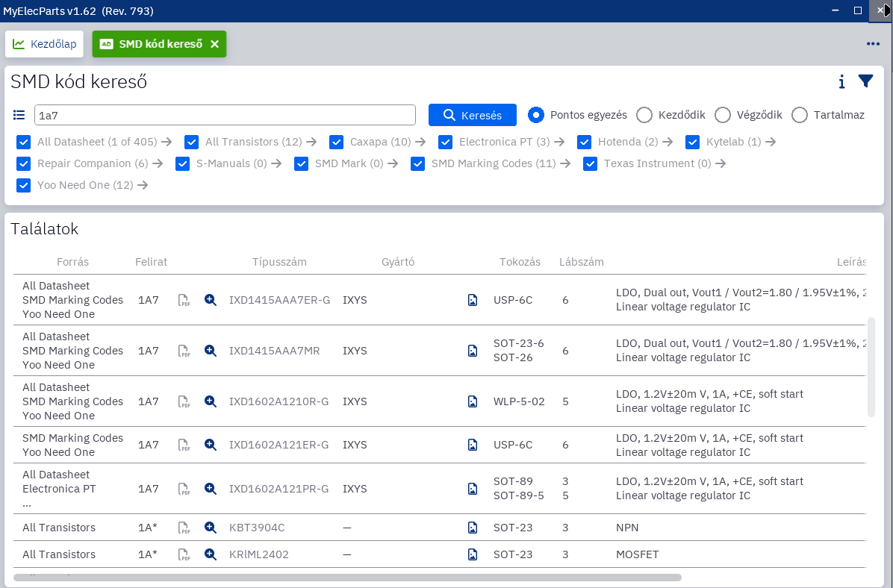
Task: Follow arrow next to All Transistors (12)
Action: [311, 142]
